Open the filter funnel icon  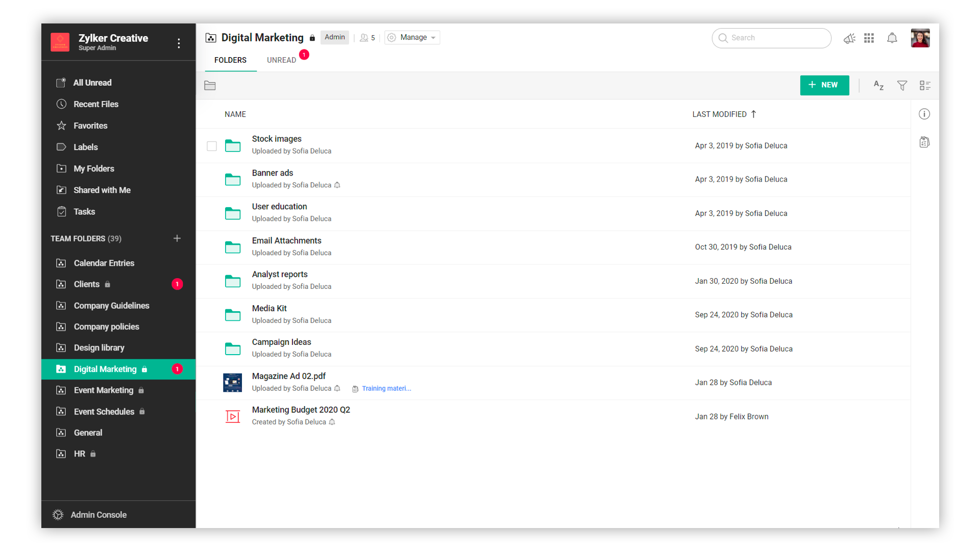tap(902, 85)
